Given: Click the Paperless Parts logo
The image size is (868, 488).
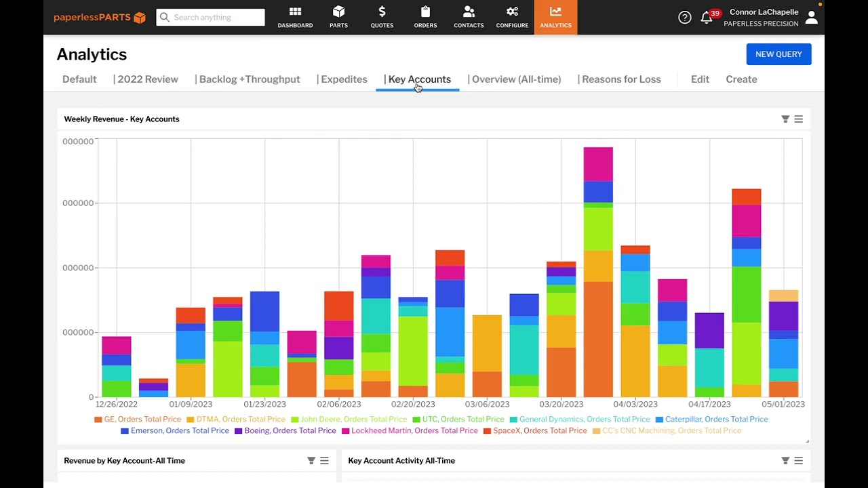Looking at the screenshot, I should (100, 18).
